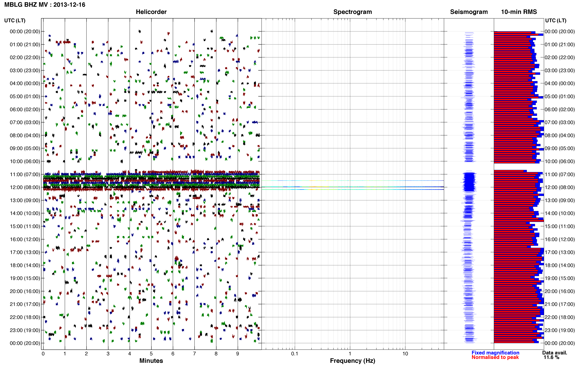Viewport: 588px width, 368px height.
Task: Click the right 01:00 (21:00) time label
Action: point(560,45)
